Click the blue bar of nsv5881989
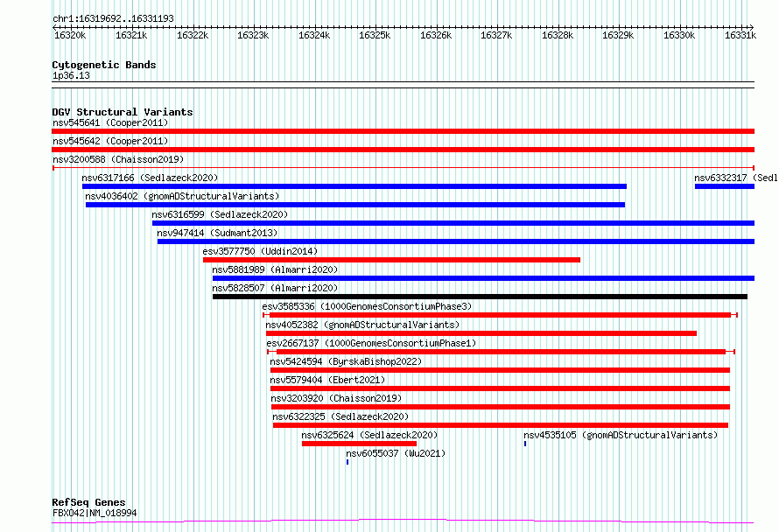The image size is (779, 532). (x=483, y=278)
